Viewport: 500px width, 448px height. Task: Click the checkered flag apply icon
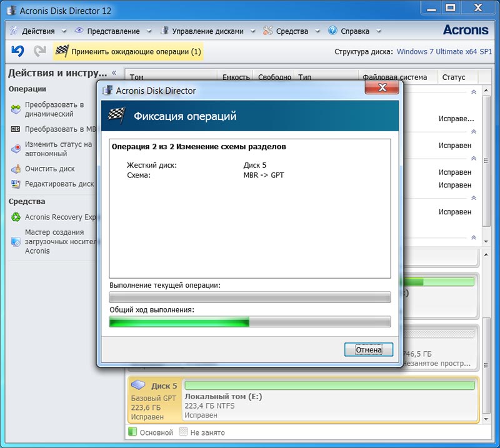coord(62,51)
